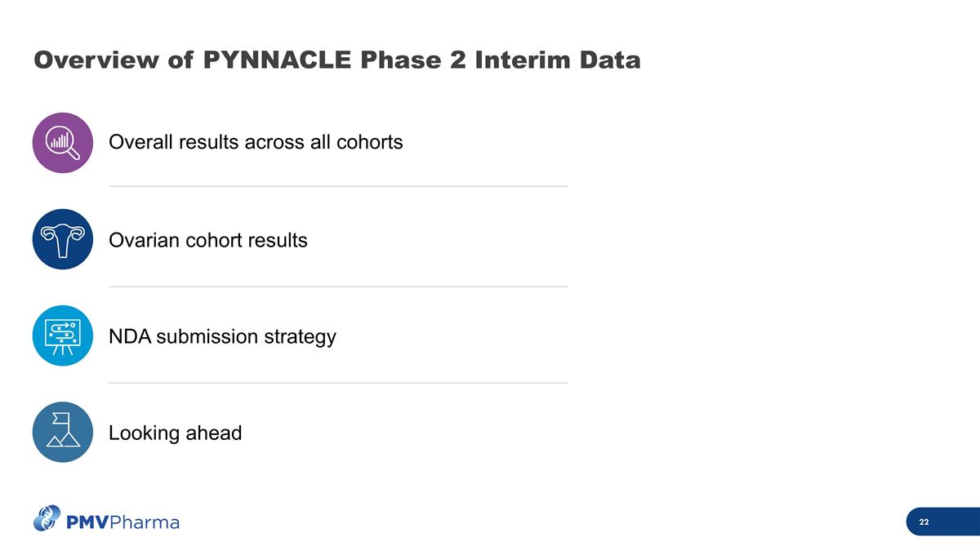Image resolution: width=980 pixels, height=551 pixels.
Task: Click the "Pharma" word in footer logo
Action: [x=145, y=522]
